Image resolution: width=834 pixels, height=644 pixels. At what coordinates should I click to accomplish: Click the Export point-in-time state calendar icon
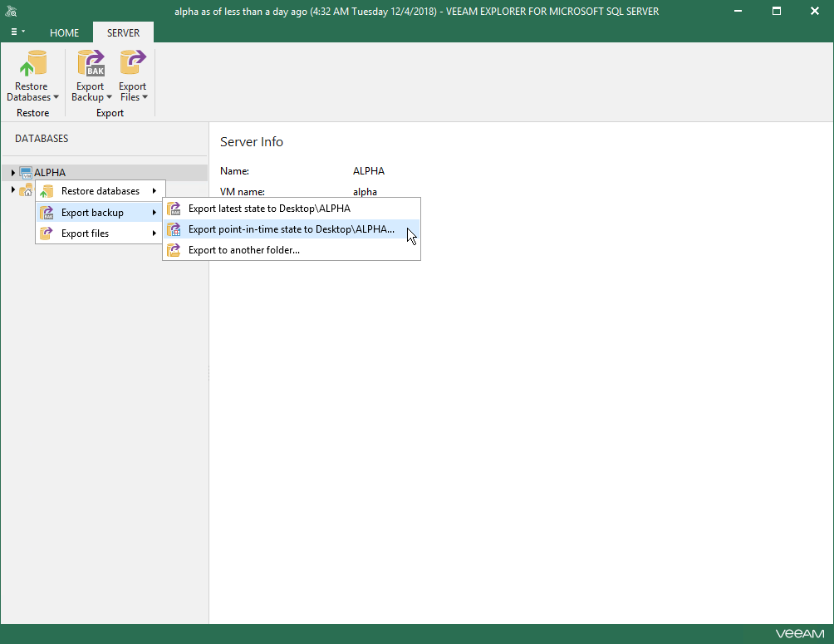pos(174,229)
